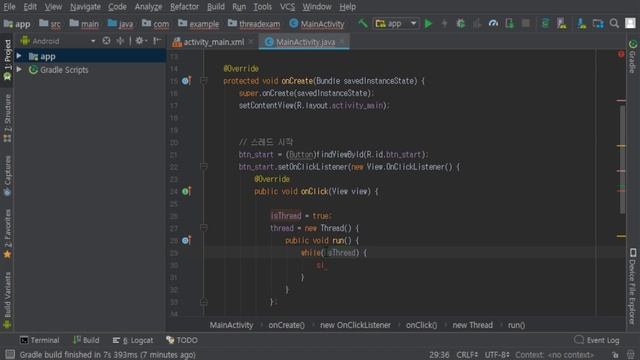640x360 pixels.
Task: Click the editor vertical scrollbar thumb
Action: tap(622, 159)
